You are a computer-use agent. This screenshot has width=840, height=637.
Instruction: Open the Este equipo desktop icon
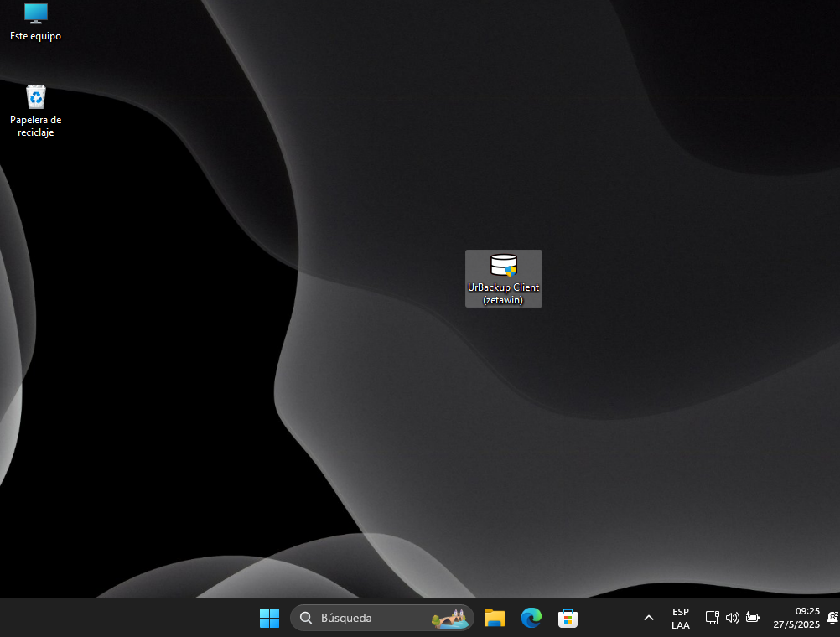pos(34,13)
